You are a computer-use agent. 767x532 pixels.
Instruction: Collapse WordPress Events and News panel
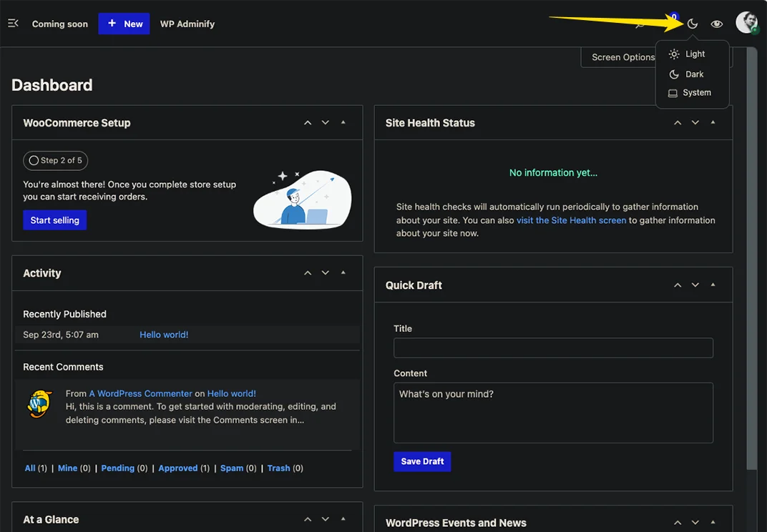coord(713,522)
